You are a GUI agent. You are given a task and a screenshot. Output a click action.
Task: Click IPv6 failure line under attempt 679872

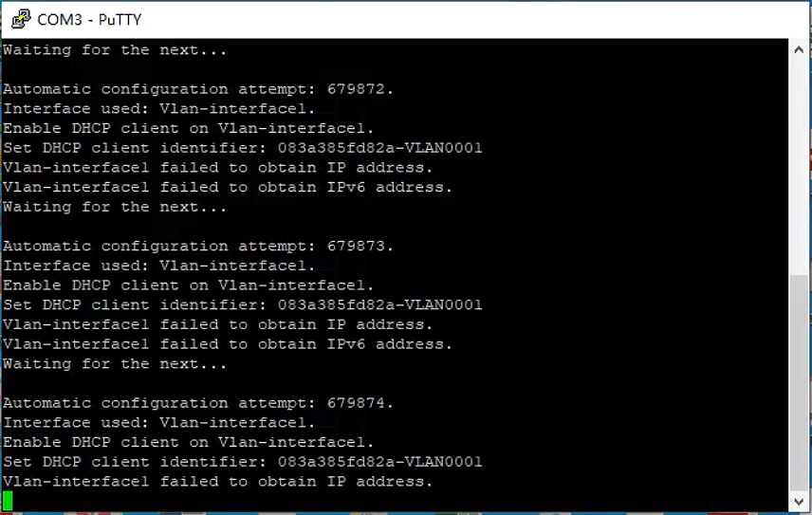[x=228, y=188]
